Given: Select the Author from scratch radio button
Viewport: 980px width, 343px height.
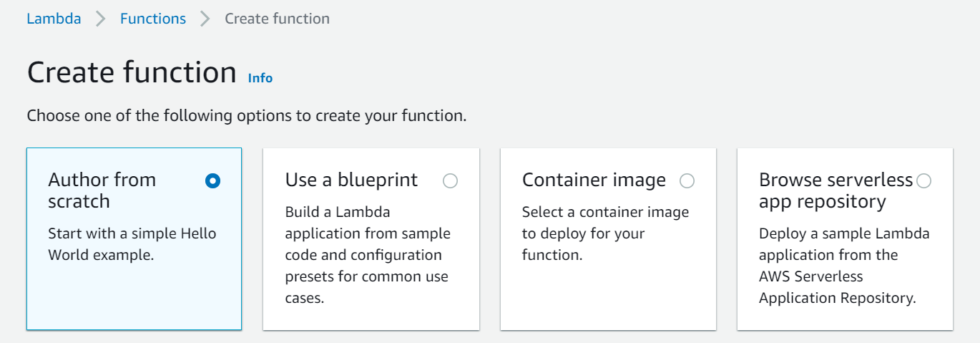Looking at the screenshot, I should [x=212, y=181].
